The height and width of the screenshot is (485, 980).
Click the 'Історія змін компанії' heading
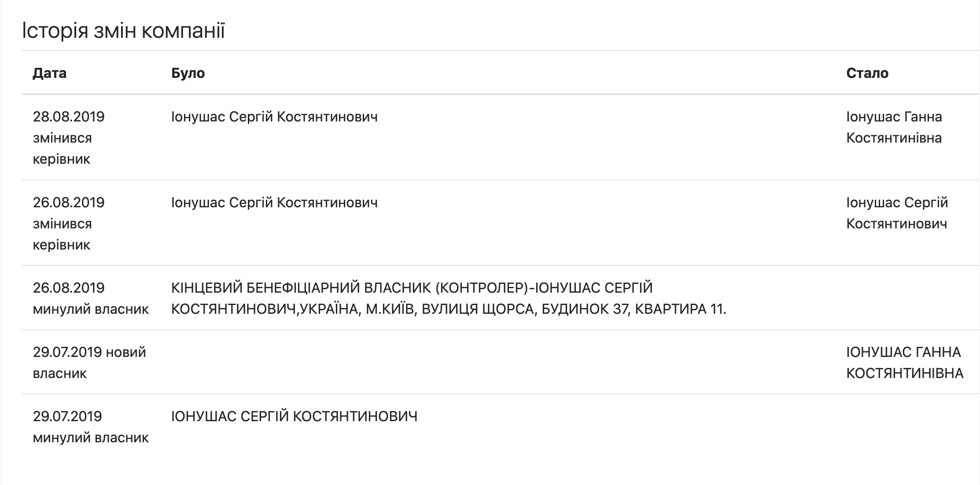pos(123,31)
